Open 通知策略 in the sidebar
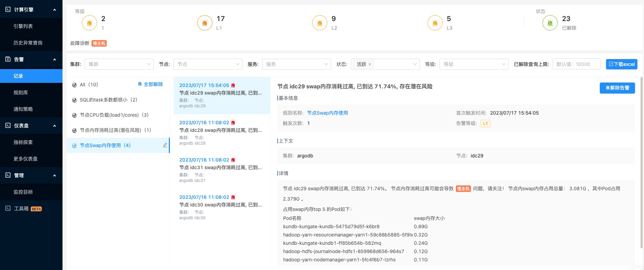 31,109
